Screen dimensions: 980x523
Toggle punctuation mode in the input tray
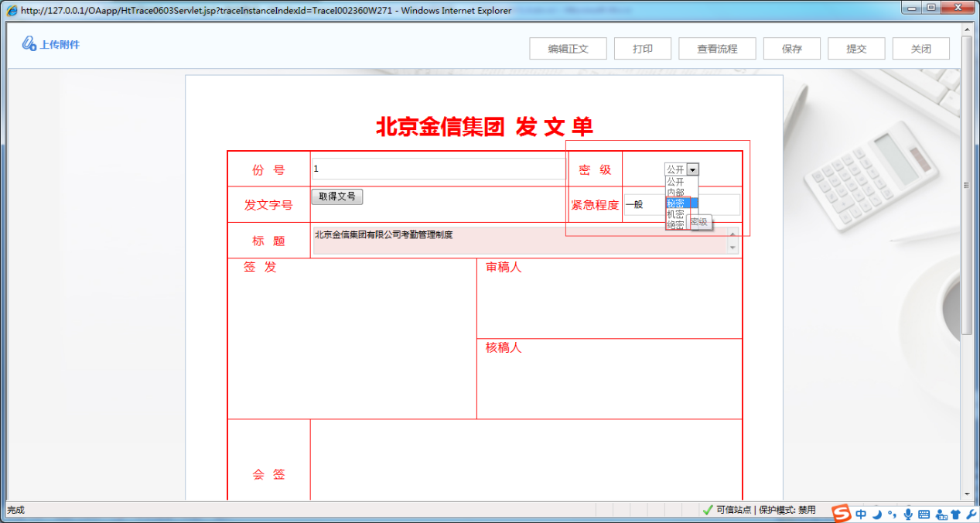892,512
